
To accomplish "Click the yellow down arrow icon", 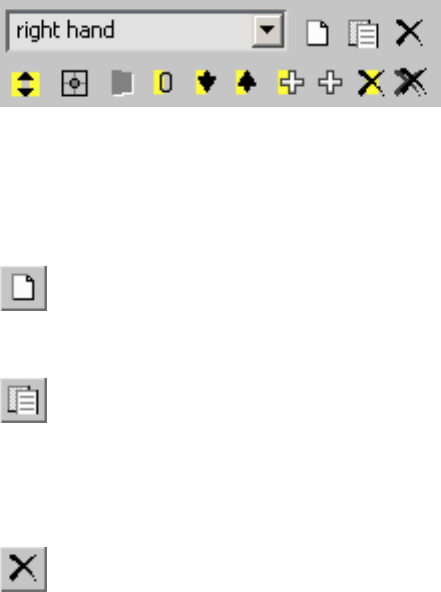I will [206, 82].
